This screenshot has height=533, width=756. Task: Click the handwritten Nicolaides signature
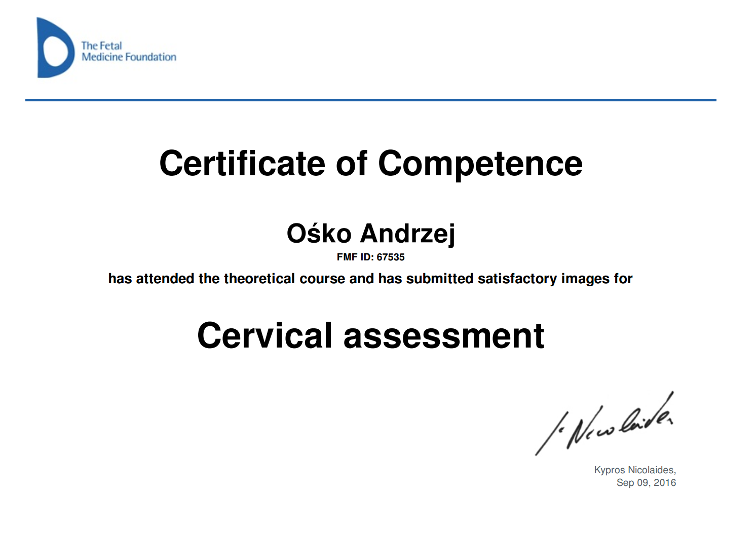606,425
